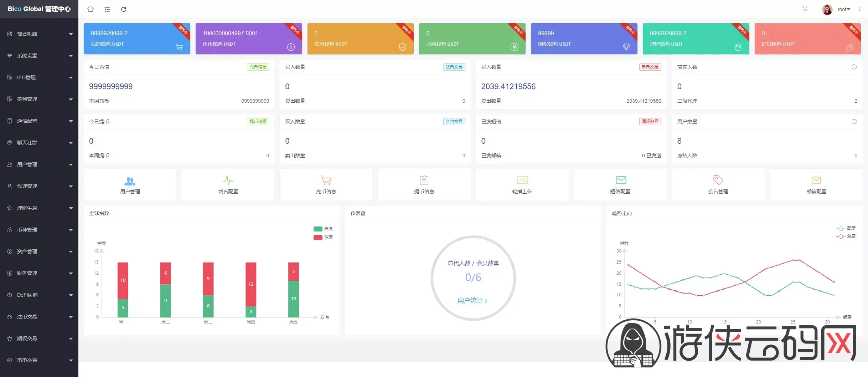Open the 用户管理 shortcut icon tile

[130, 185]
